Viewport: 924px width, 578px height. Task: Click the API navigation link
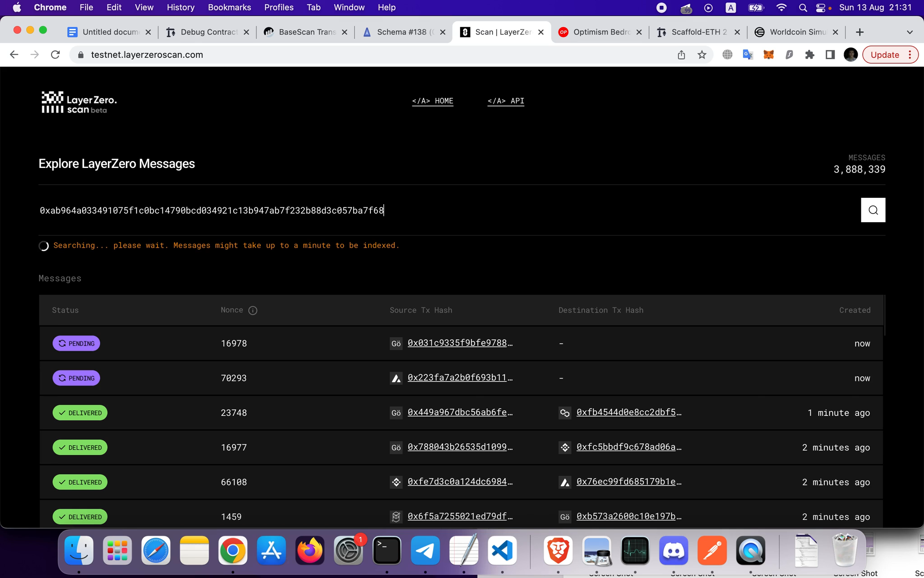coord(506,101)
